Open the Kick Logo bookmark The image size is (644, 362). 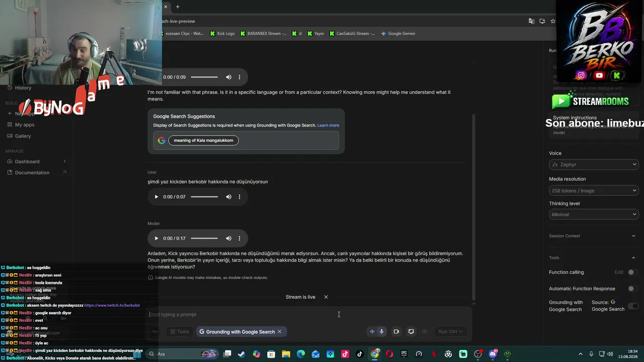[222, 34]
